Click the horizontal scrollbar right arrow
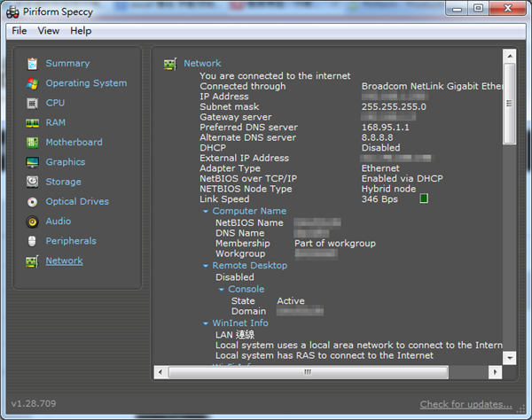The image size is (532, 420). coord(496,372)
